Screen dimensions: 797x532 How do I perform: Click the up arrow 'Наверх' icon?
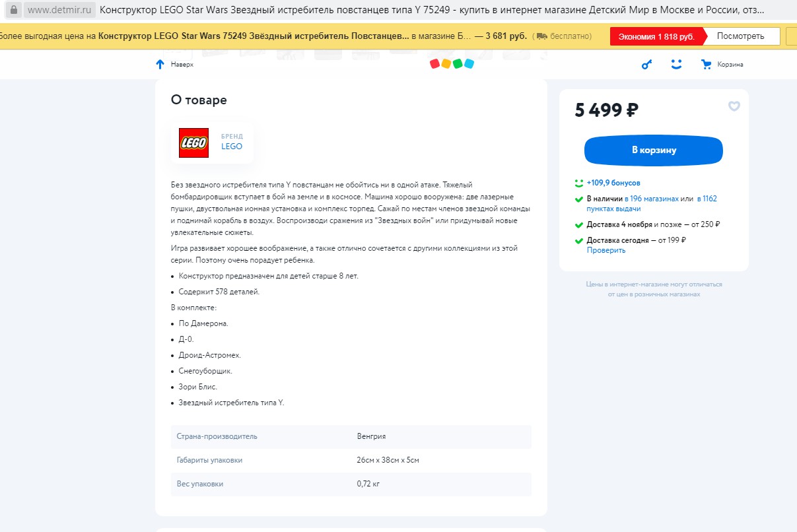160,64
